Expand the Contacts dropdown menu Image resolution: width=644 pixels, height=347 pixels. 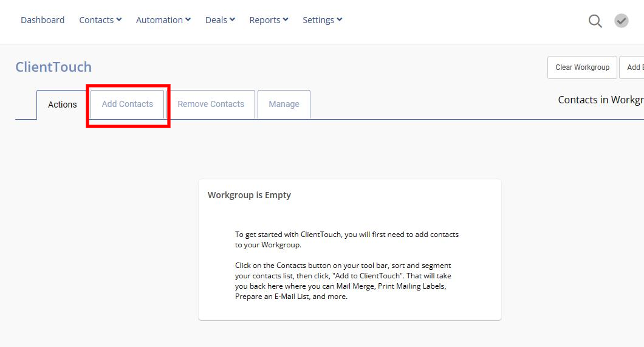coord(100,19)
